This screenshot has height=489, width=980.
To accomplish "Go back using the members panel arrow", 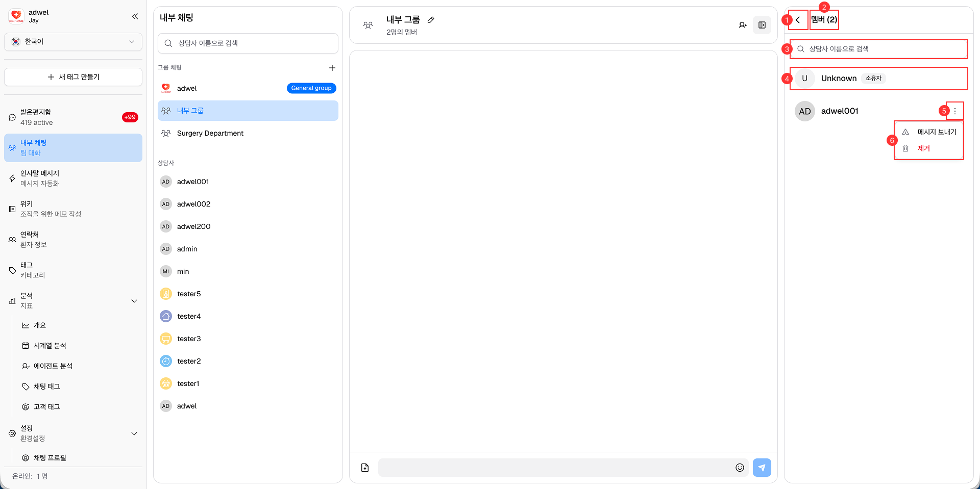I will [798, 20].
